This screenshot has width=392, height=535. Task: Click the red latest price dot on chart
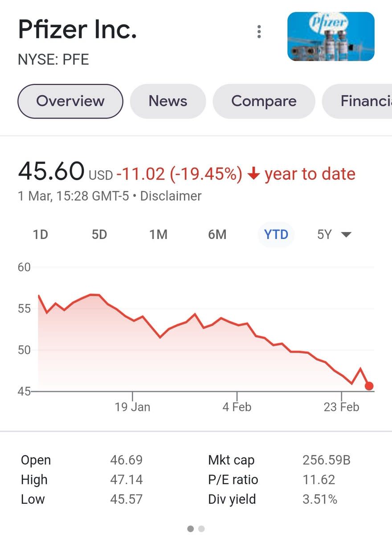[369, 386]
